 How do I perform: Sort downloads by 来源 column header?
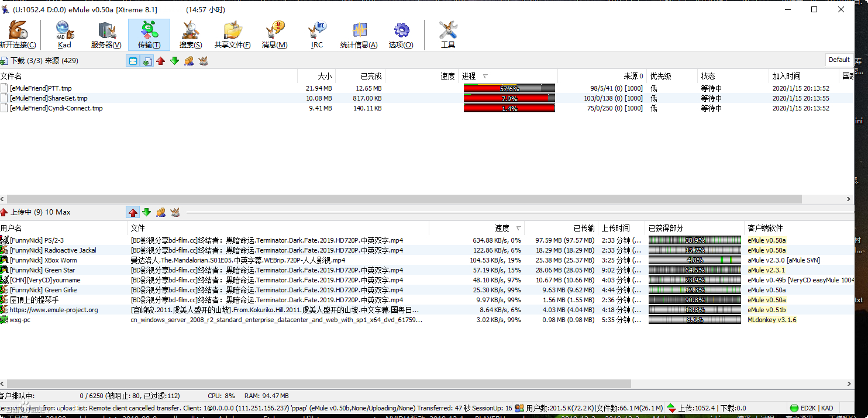(x=602, y=76)
